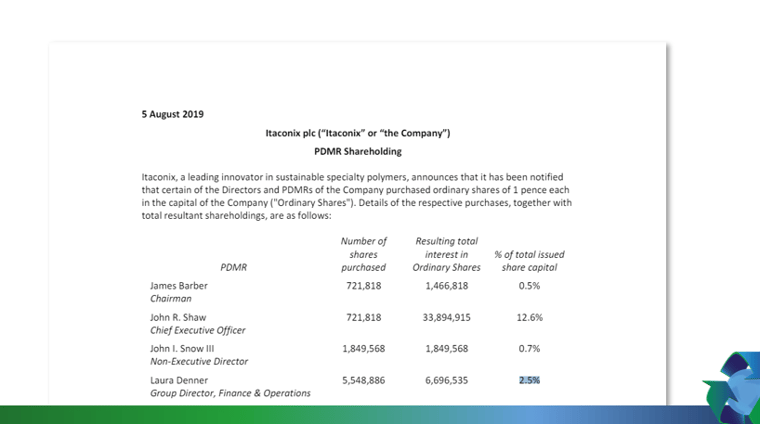The width and height of the screenshot is (760, 424).
Task: Click the Number of shares purchased header
Action: click(363, 254)
